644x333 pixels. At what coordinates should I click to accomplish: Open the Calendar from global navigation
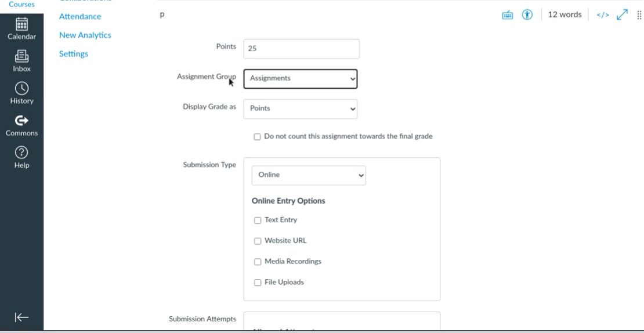coord(21,27)
